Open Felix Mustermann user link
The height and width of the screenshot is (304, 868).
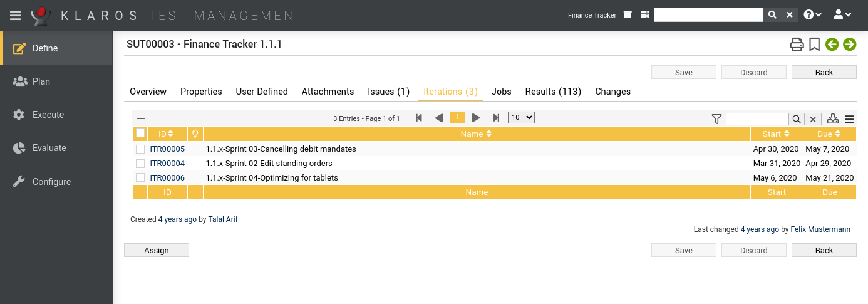click(x=820, y=229)
